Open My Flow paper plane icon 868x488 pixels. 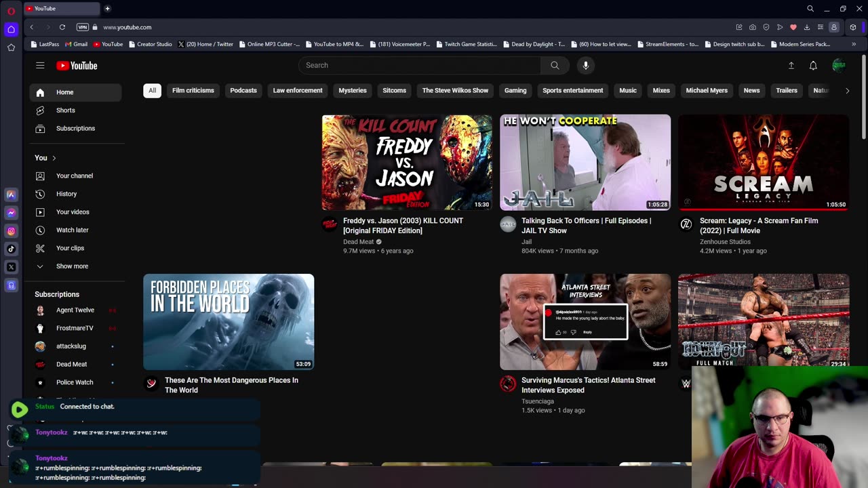pos(780,27)
